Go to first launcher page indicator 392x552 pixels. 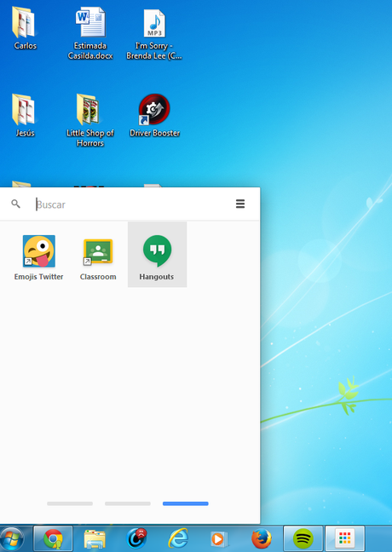pos(70,503)
